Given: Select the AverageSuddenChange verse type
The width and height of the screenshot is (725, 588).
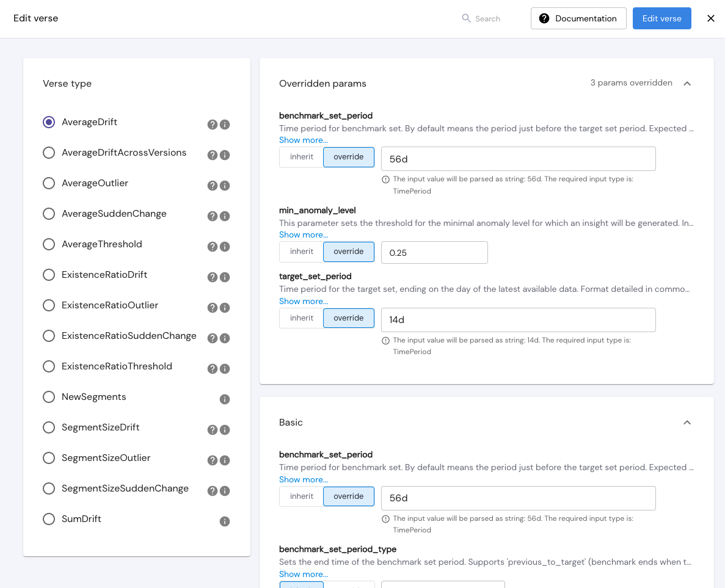Looking at the screenshot, I should (x=49, y=214).
